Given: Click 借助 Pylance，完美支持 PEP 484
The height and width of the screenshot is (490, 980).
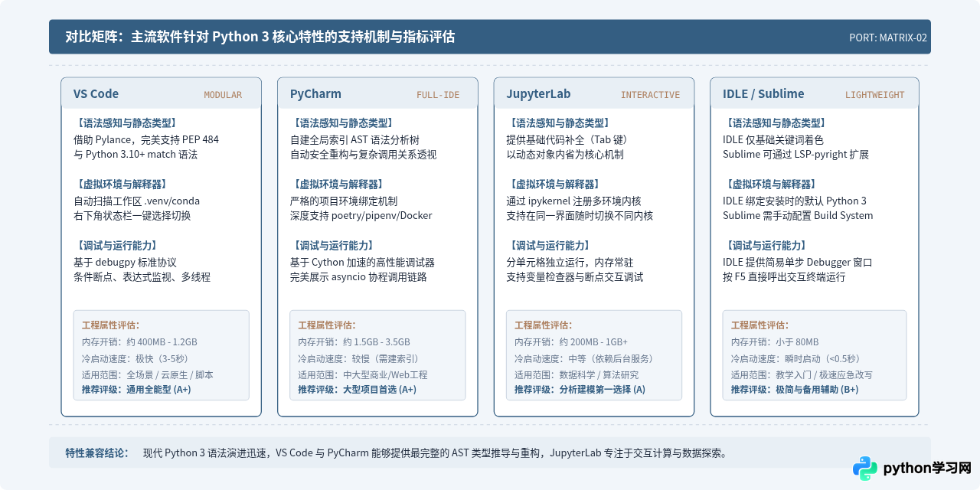Looking at the screenshot, I should (145, 139).
